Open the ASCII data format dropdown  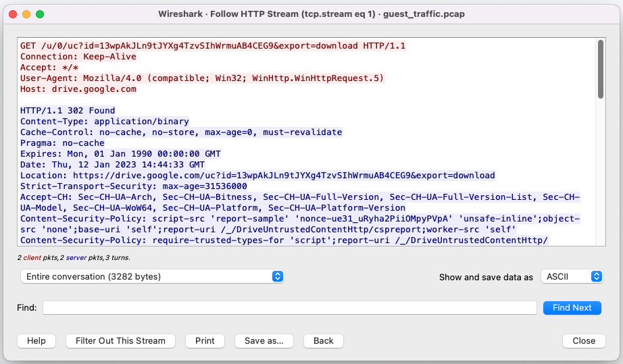572,276
